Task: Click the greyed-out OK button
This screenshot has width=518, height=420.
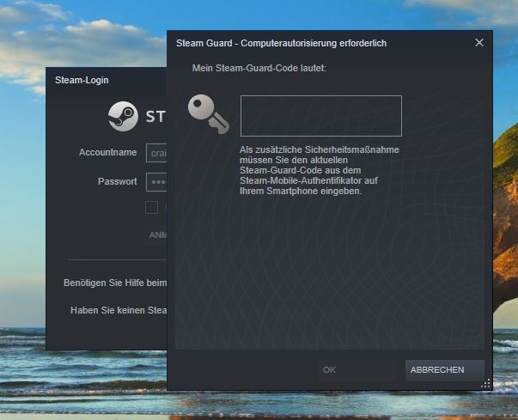Action: click(x=357, y=370)
